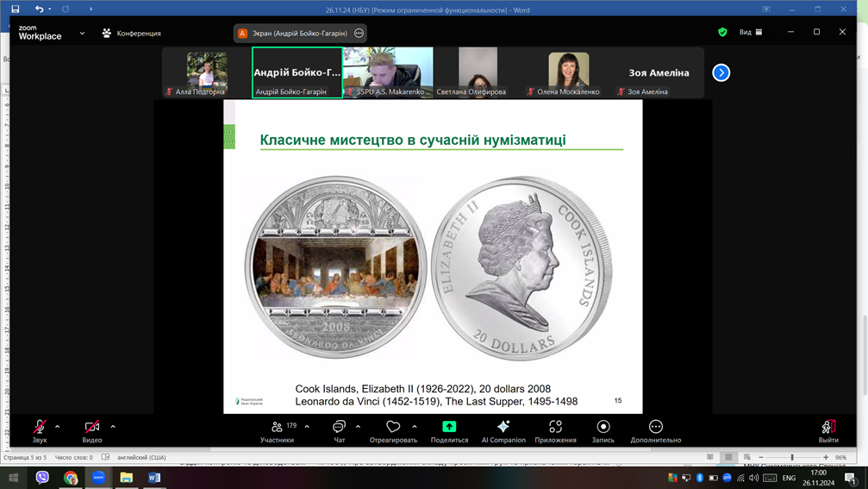Expand audio options arrow next to Звук
The width and height of the screenshot is (868, 489).
(x=58, y=426)
